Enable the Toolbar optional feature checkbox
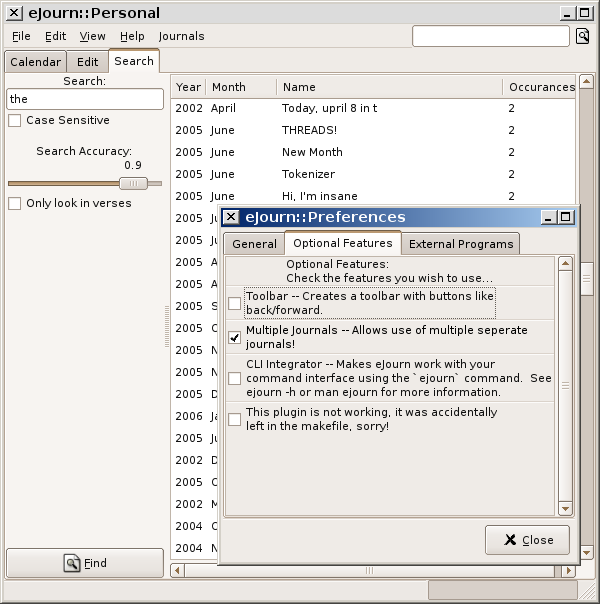The image size is (600, 604). click(x=235, y=303)
